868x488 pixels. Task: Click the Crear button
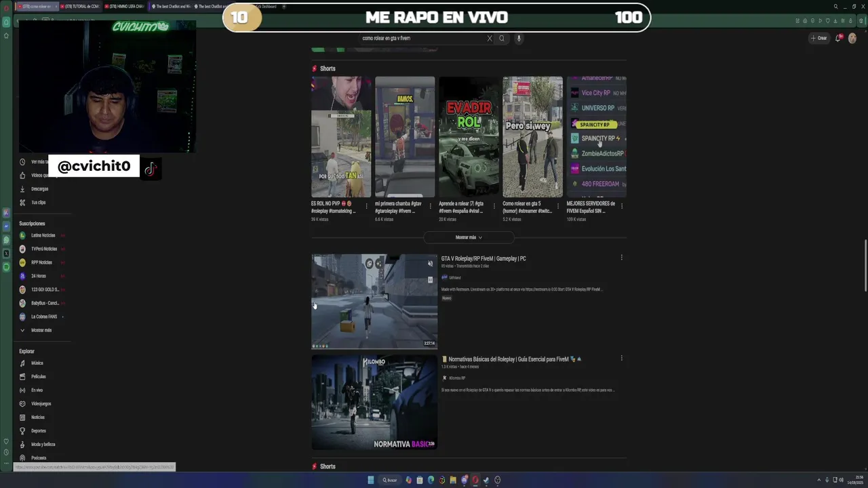point(819,38)
